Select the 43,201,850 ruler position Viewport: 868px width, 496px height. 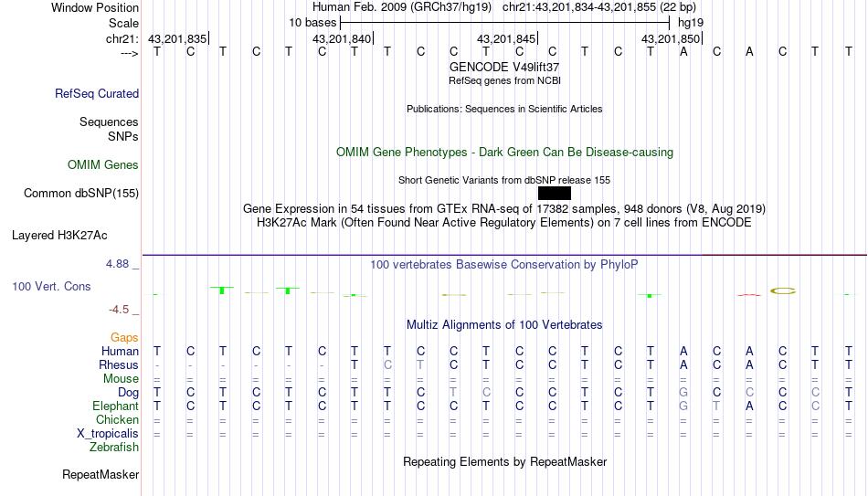[x=672, y=38]
